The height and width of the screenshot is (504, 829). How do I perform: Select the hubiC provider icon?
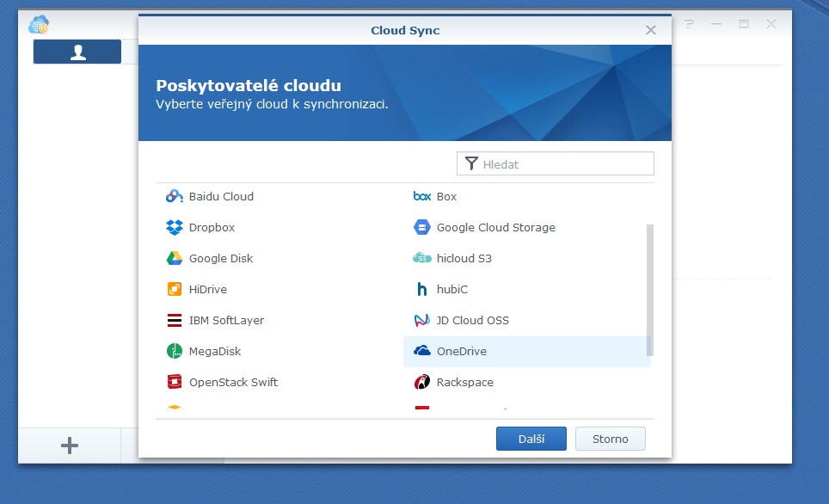(421, 289)
